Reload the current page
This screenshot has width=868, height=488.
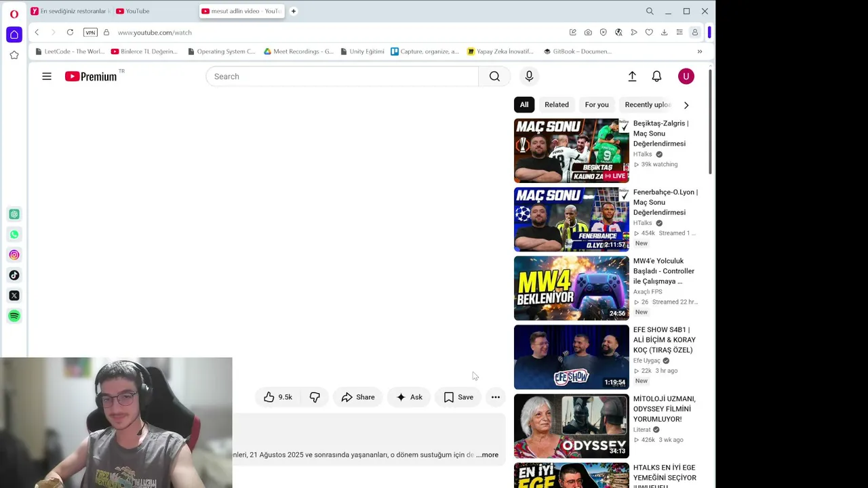70,33
